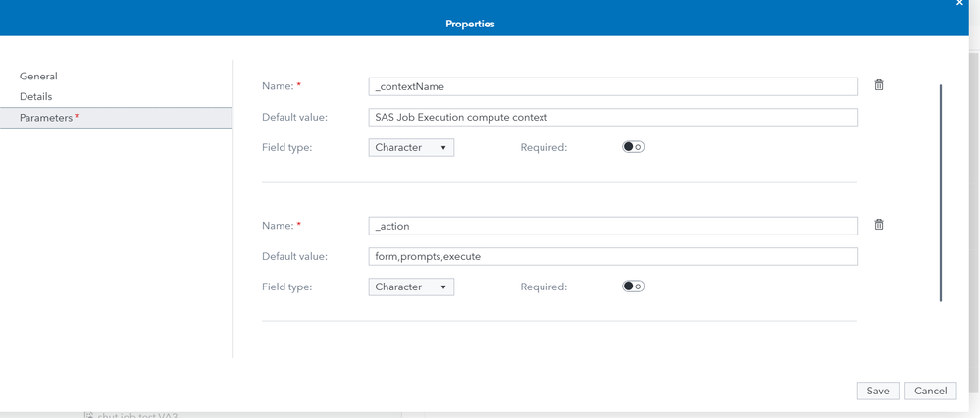Click the parameters list vertical scrollbar
The image size is (980, 418).
coord(941,193)
